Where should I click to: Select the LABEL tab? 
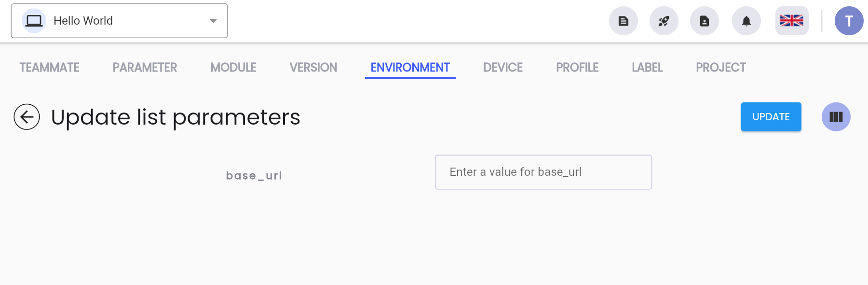click(647, 68)
